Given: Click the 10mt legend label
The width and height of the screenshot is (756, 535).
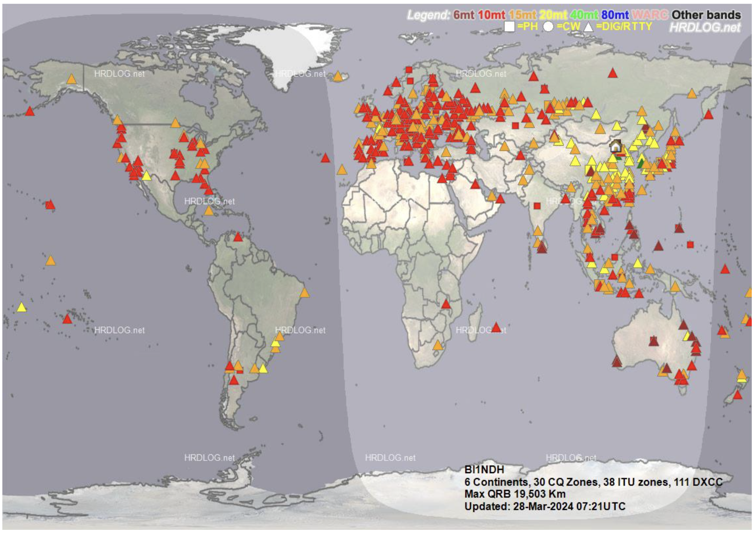Looking at the screenshot, I should [491, 15].
